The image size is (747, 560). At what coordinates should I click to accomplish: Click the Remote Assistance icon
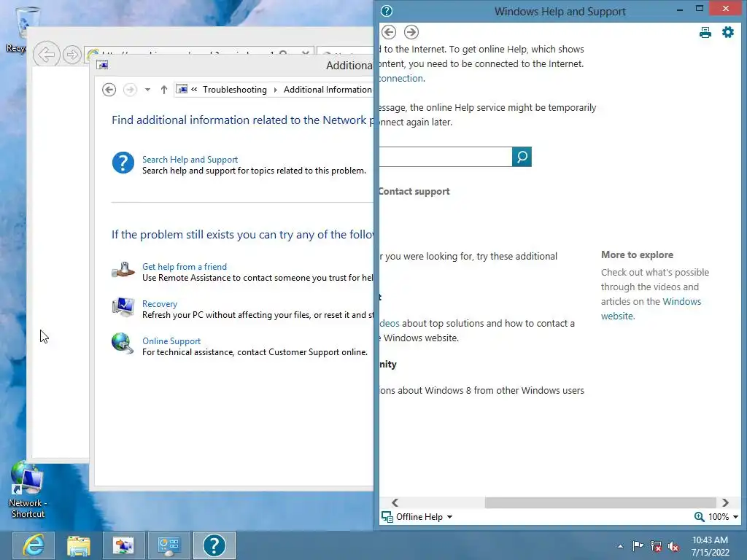pyautogui.click(x=123, y=270)
